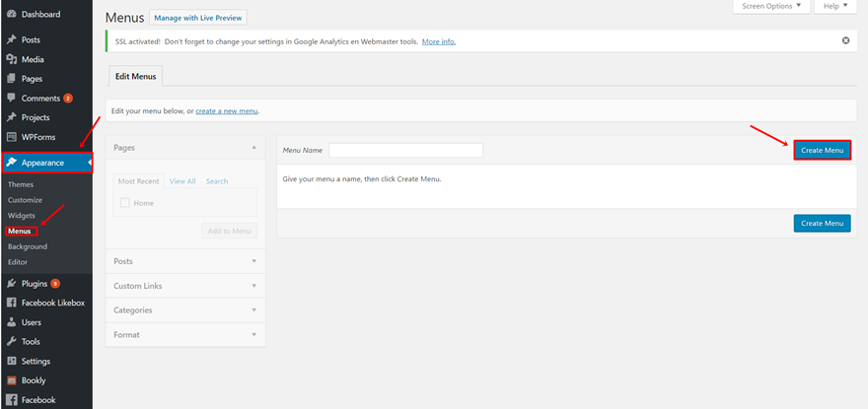This screenshot has height=409, width=868.
Task: Click the Pages icon in sidebar
Action: coord(11,79)
